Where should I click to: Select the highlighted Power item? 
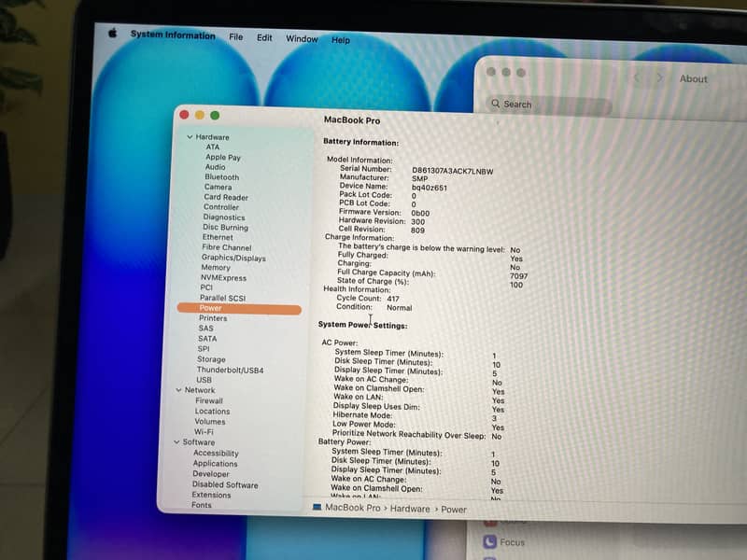point(239,309)
